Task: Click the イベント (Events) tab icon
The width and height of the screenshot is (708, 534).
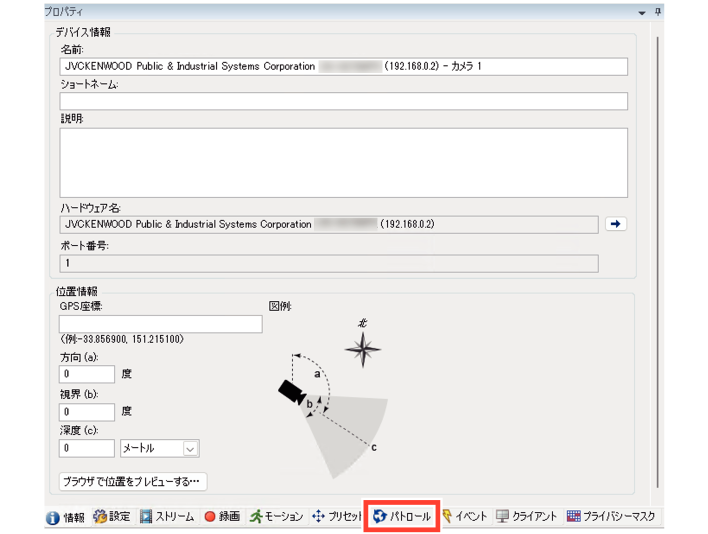Action: coord(448,517)
